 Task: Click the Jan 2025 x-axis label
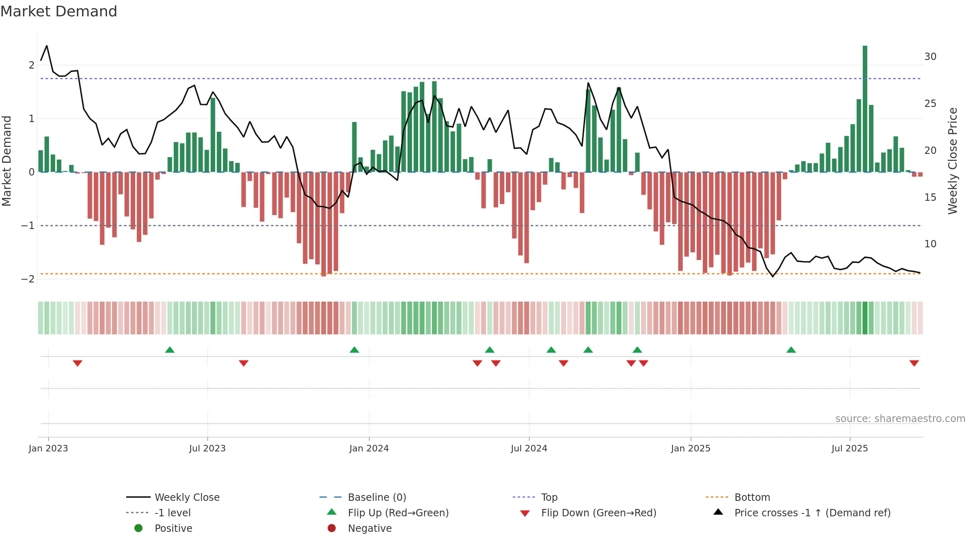691,448
